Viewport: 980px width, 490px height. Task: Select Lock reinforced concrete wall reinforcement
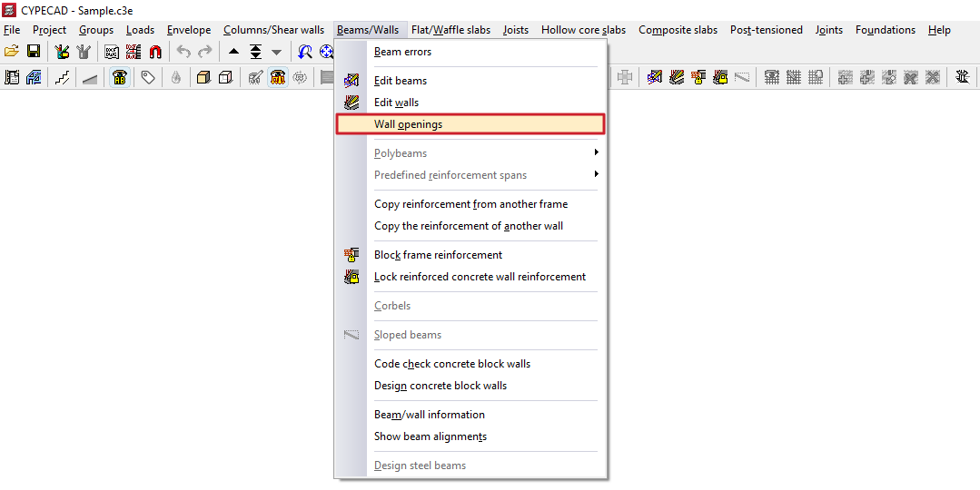pyautogui.click(x=470, y=277)
